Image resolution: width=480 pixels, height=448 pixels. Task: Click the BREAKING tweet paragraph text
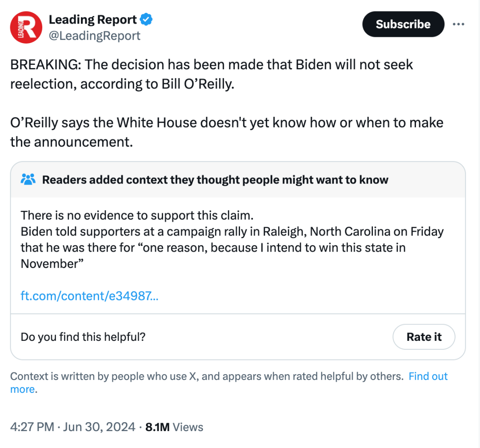click(212, 74)
